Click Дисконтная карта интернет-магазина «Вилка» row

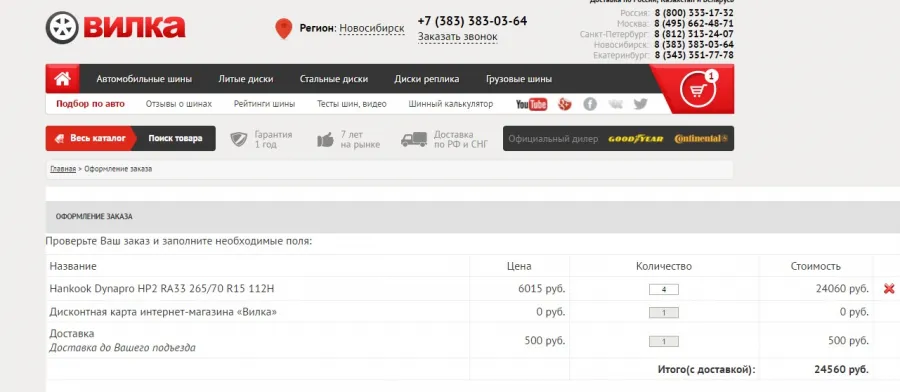point(459,312)
